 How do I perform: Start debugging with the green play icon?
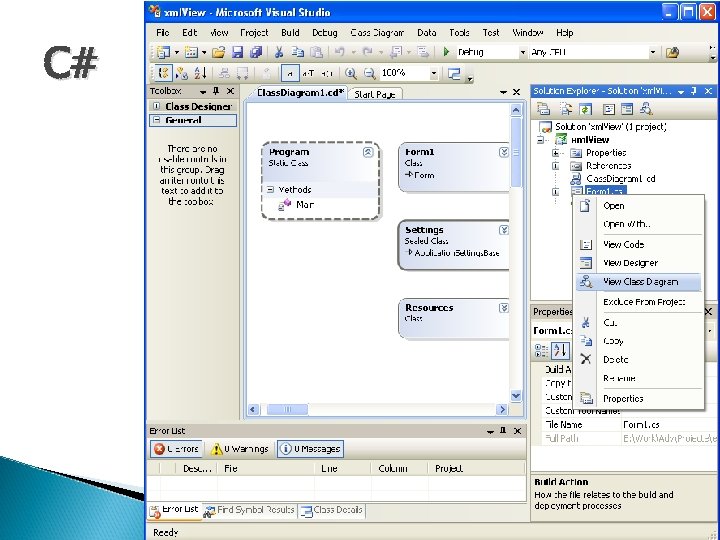coord(446,52)
